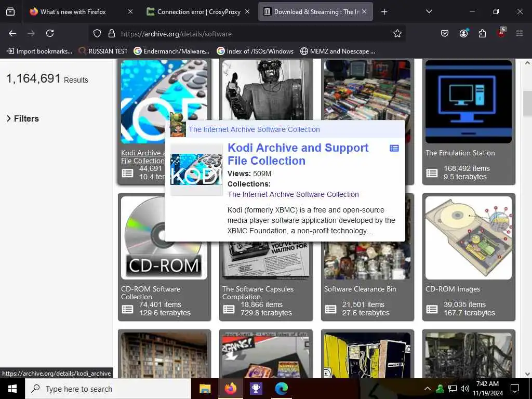Bookmark this page with the star icon
532x399 pixels.
397,33
